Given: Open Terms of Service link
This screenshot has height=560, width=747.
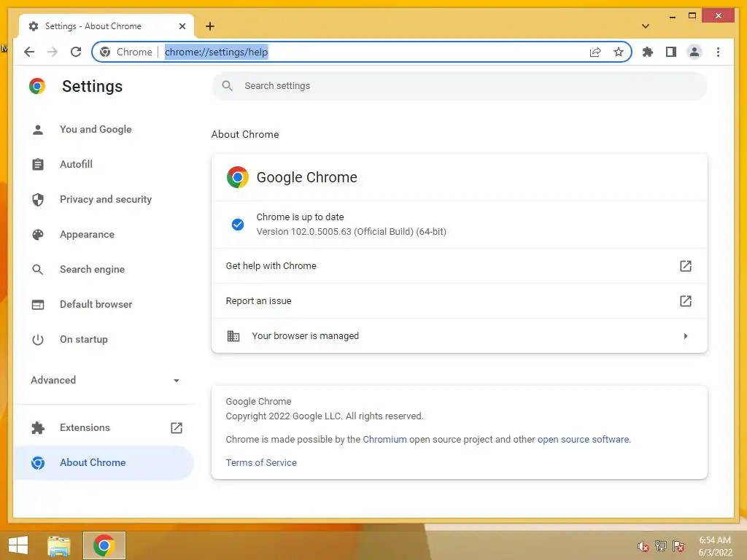Looking at the screenshot, I should click(261, 462).
